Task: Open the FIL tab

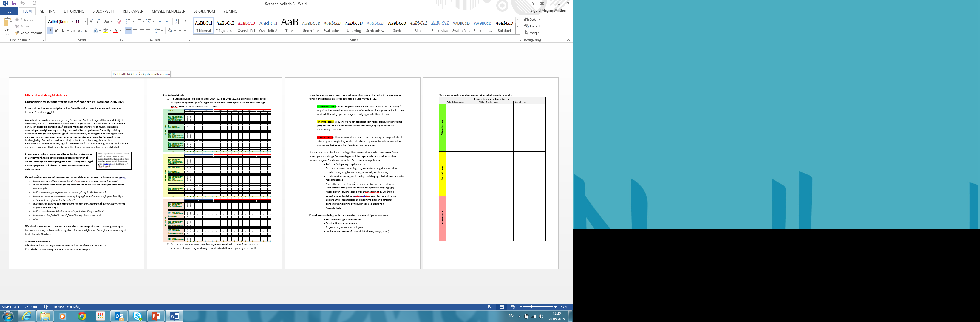Action: point(8,11)
